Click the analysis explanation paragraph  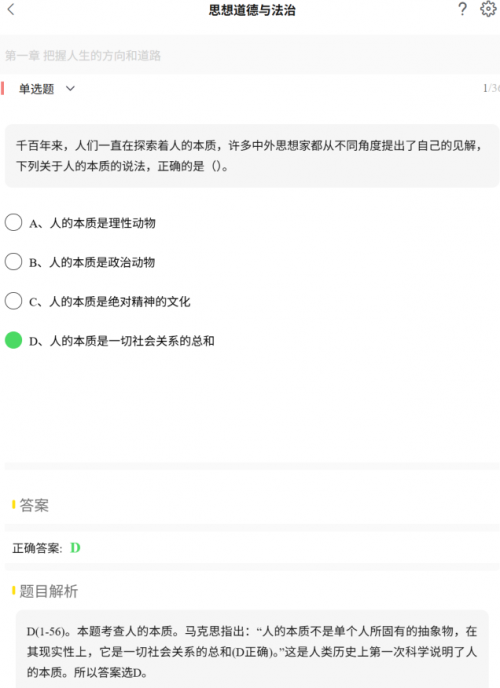click(252, 651)
